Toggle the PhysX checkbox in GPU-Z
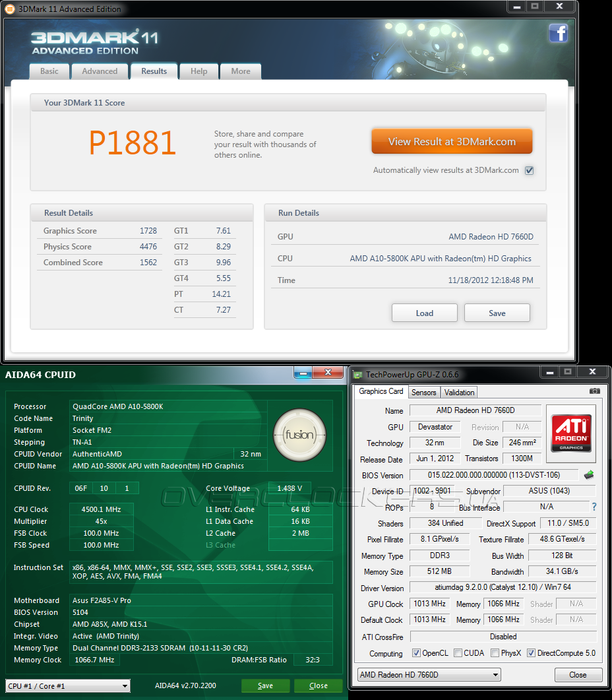Viewport: 612px width, 700px height. [x=495, y=652]
